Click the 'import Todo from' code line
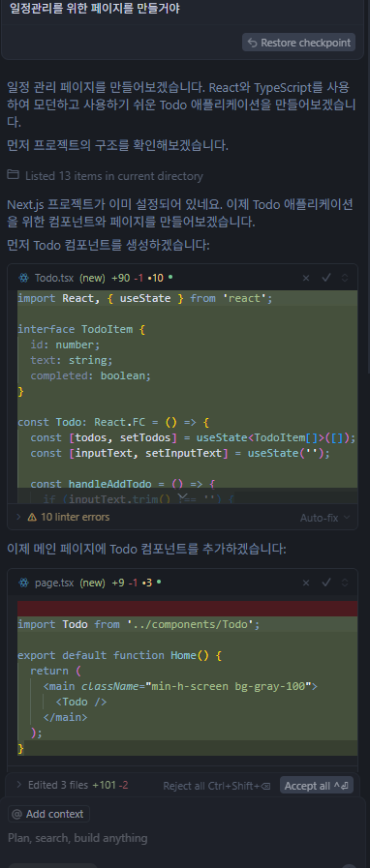 click(139, 624)
